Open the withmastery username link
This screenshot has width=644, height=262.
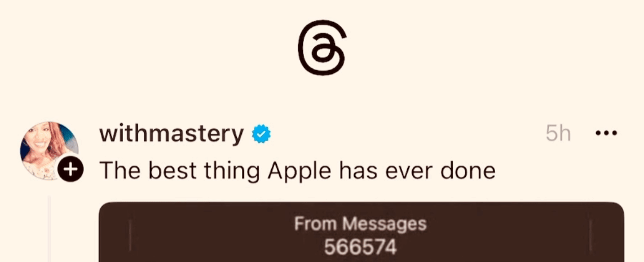pos(171,134)
